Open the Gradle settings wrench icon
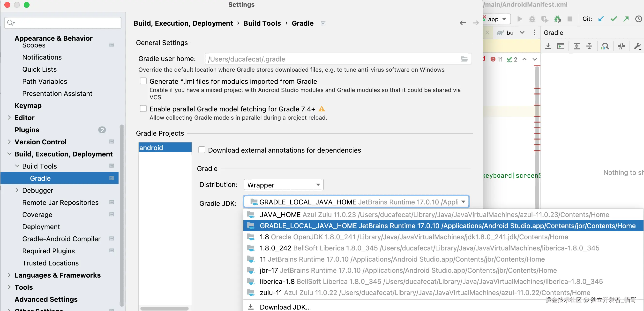This screenshot has height=311, width=644. [637, 46]
